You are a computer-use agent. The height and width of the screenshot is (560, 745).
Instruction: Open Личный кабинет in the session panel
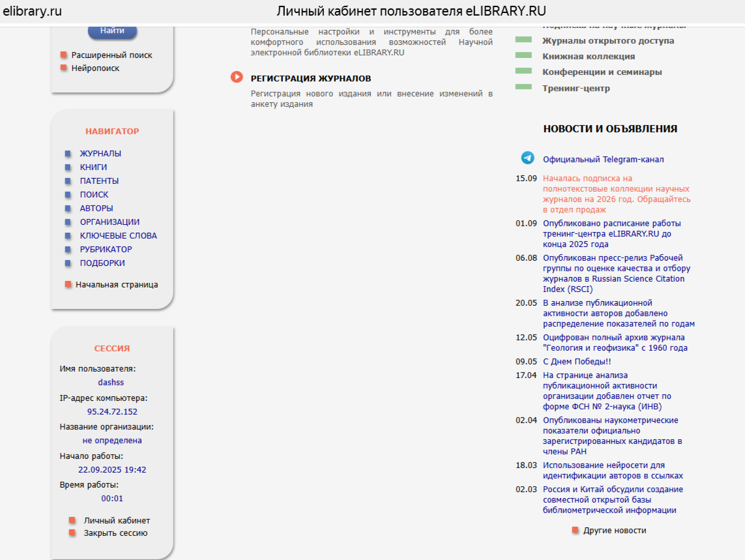coord(117,521)
